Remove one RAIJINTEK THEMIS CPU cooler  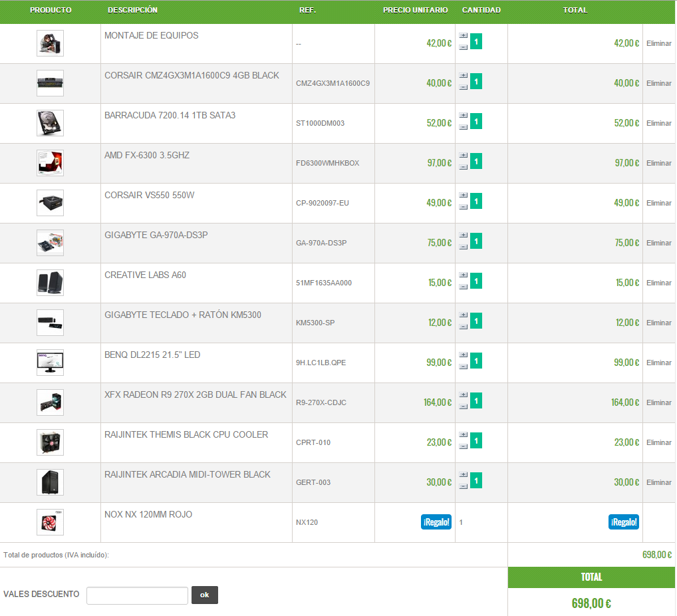464,446
